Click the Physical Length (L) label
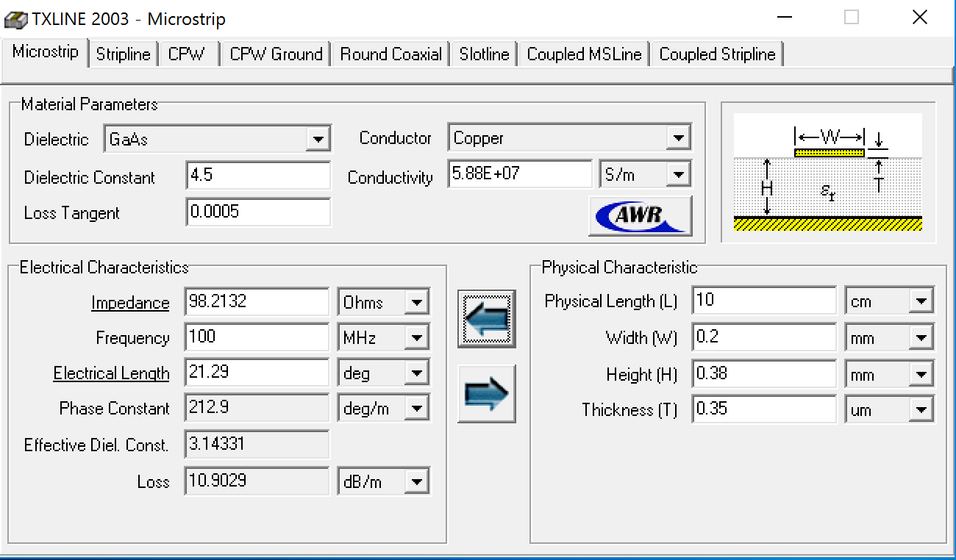Image resolution: width=956 pixels, height=560 pixels. pyautogui.click(x=611, y=301)
